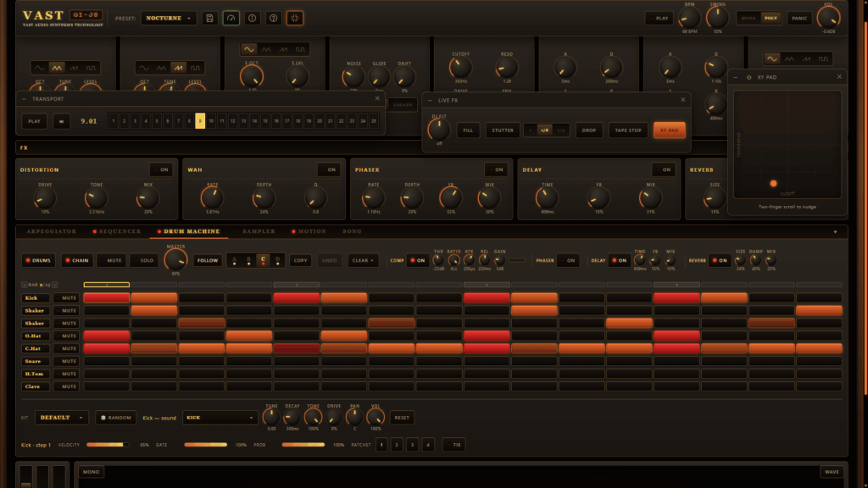Screen dimensions: 868x488
Task: Switch to the Sequencer tab
Action: coord(117,231)
